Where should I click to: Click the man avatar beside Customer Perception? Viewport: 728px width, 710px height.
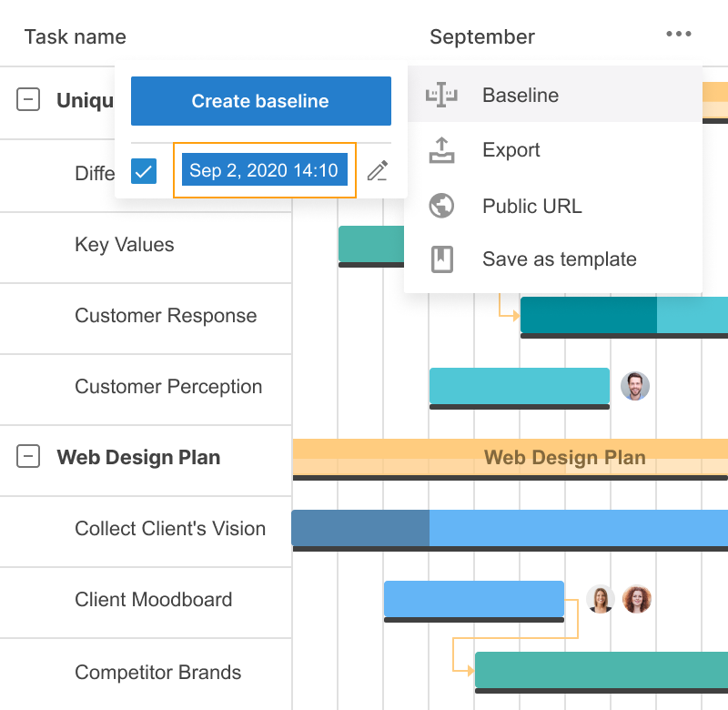[635, 386]
